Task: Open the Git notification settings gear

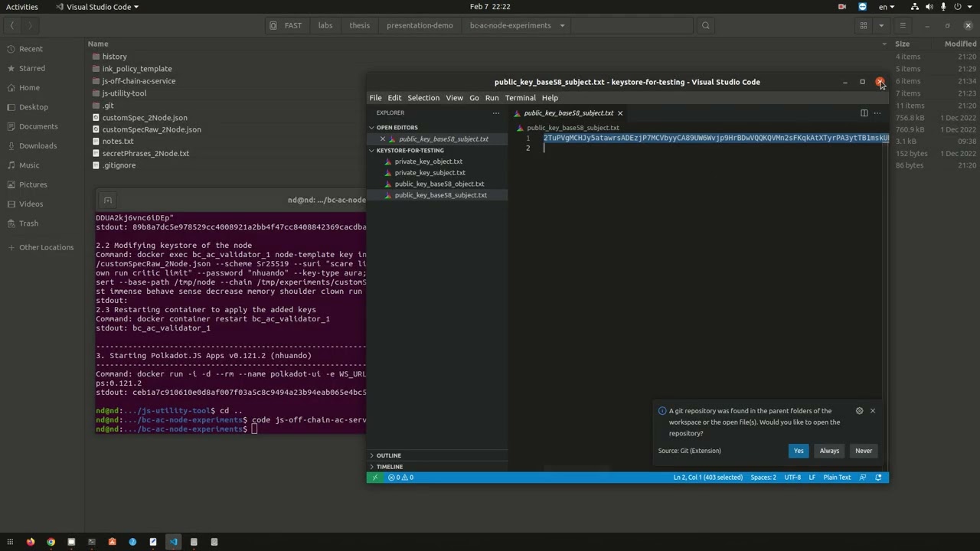Action: click(x=859, y=411)
